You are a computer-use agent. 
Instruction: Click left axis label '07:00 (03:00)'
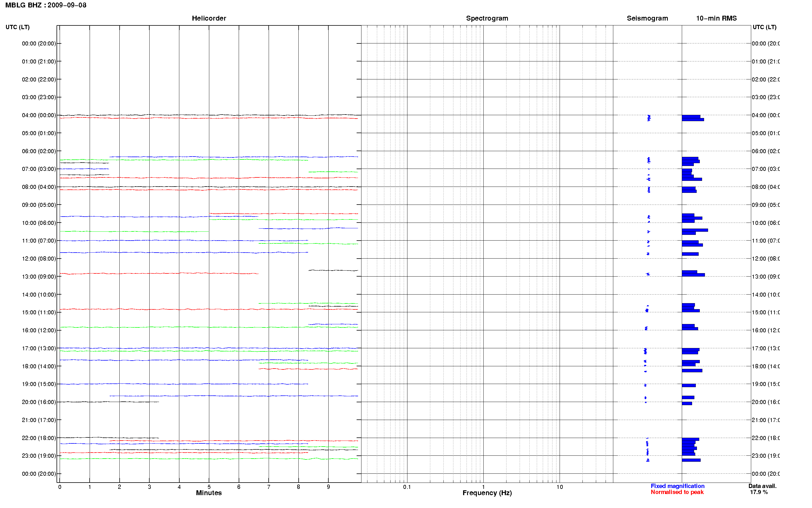[39, 169]
